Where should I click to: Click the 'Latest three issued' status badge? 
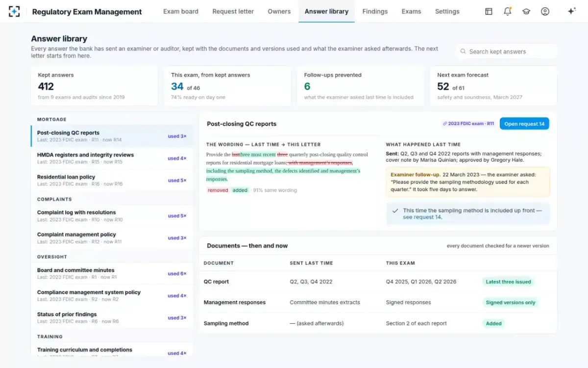pyautogui.click(x=508, y=282)
